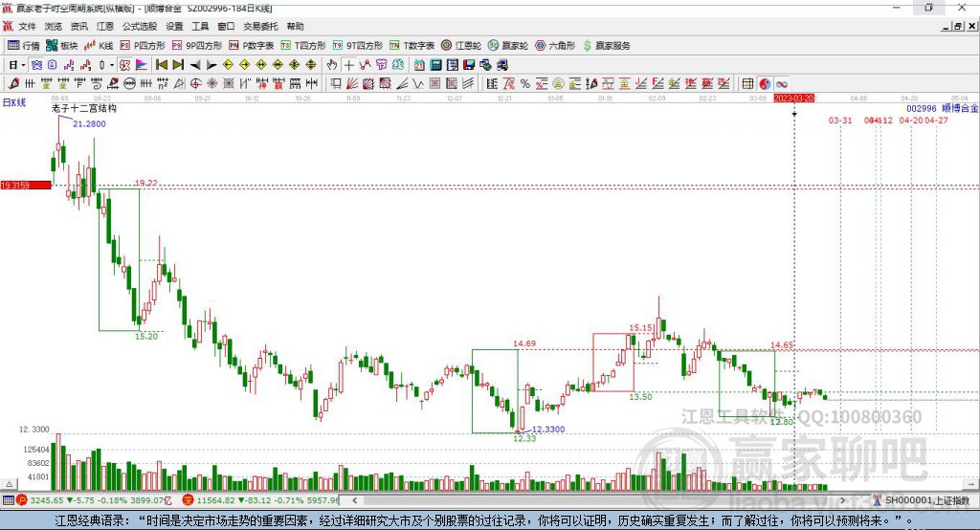Image resolution: width=980 pixels, height=530 pixels.
Task: Open the 设置 menu
Action: click(174, 26)
